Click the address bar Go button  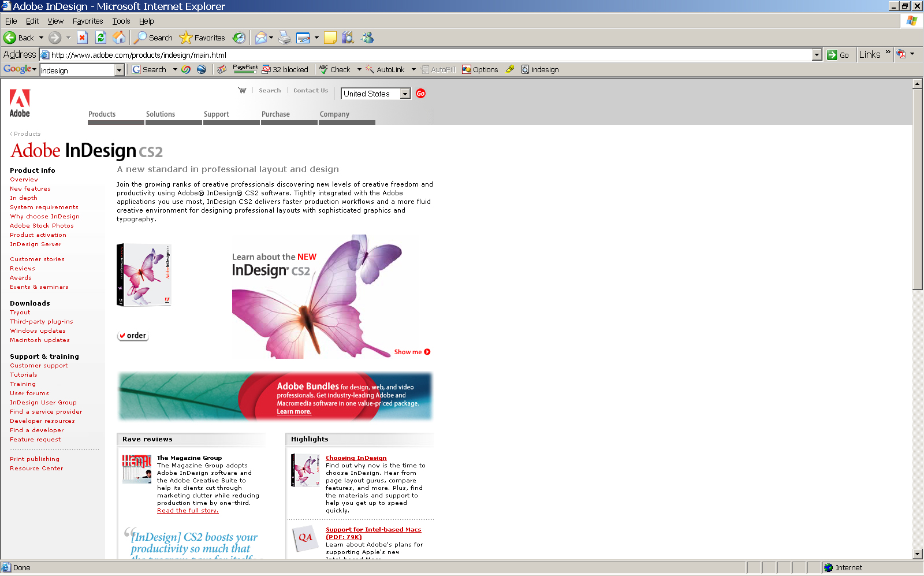(x=839, y=55)
